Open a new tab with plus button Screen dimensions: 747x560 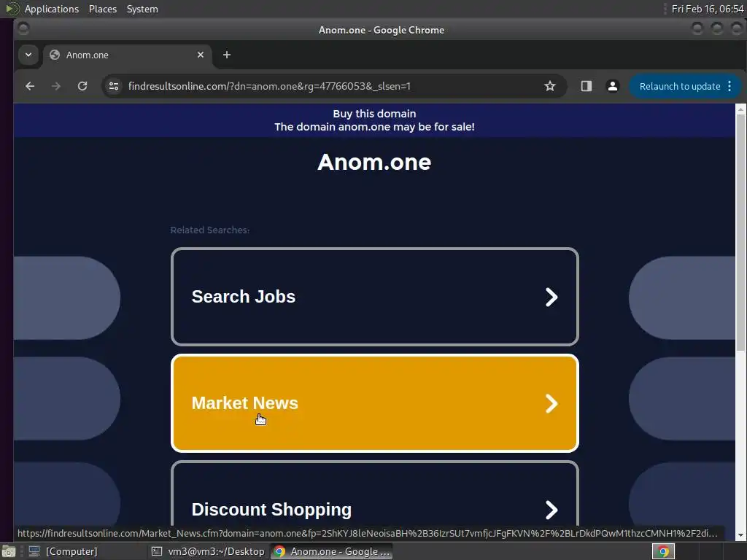point(227,55)
